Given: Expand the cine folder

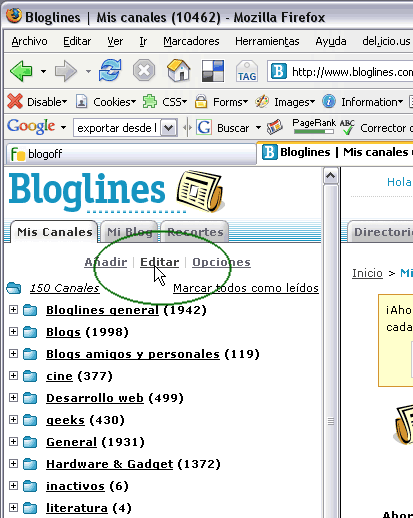Looking at the screenshot, I should [x=13, y=375].
